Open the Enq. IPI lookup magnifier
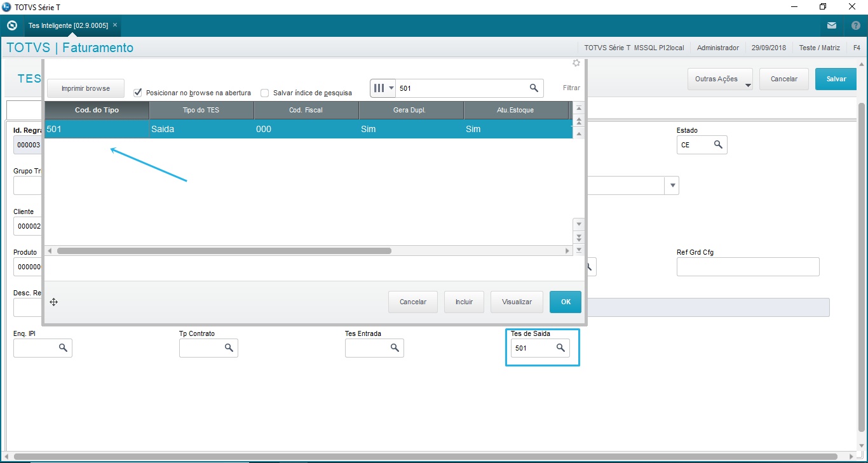This screenshot has width=868, height=463. (63, 348)
